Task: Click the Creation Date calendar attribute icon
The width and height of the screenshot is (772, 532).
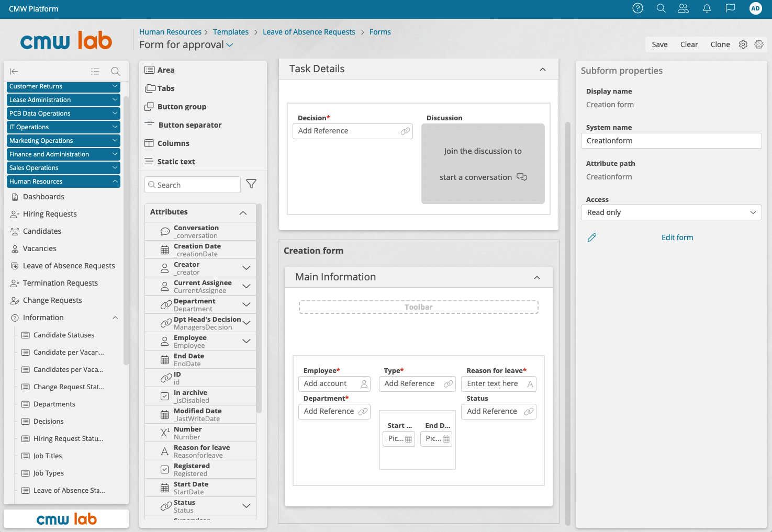Action: pyautogui.click(x=165, y=250)
